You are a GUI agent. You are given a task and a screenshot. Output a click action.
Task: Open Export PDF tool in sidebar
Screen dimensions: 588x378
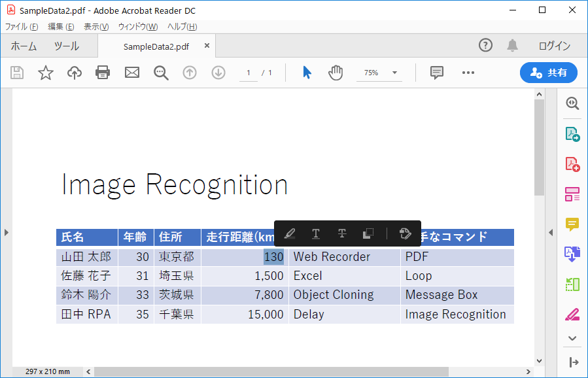(572, 134)
